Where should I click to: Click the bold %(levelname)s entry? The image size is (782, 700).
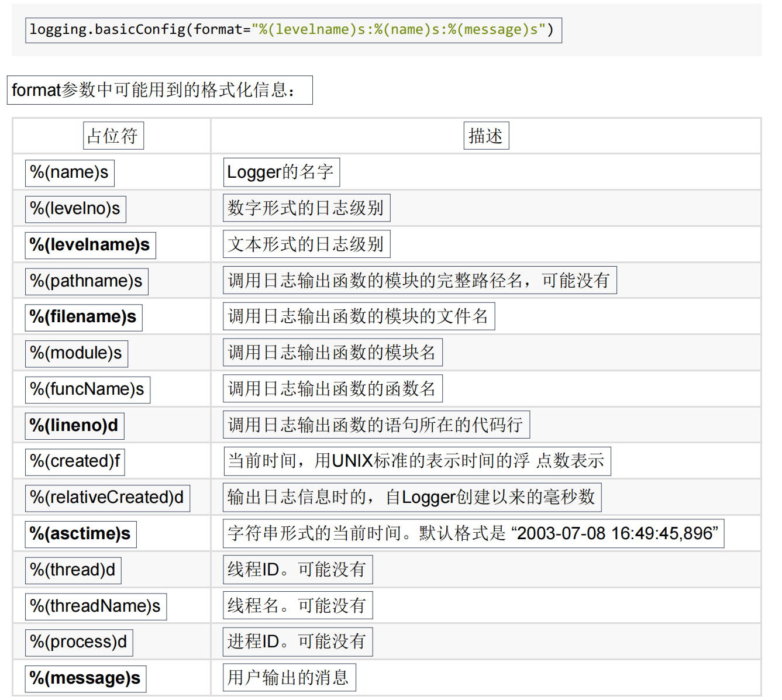coord(90,245)
